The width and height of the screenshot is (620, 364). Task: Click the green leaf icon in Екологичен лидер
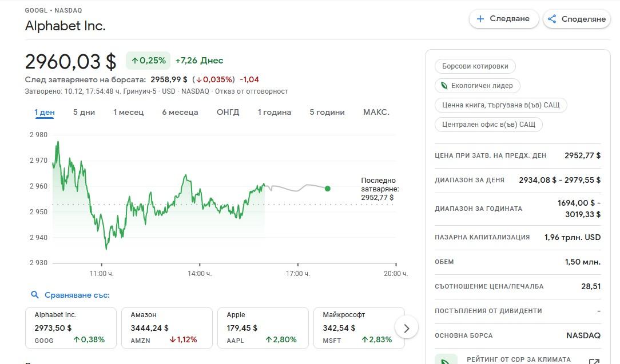pyautogui.click(x=444, y=85)
